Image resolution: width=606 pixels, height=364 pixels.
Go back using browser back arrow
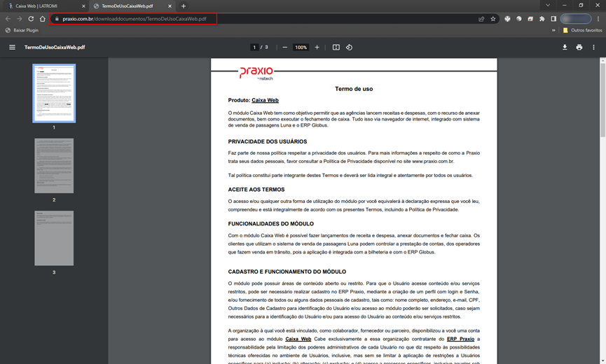click(8, 18)
